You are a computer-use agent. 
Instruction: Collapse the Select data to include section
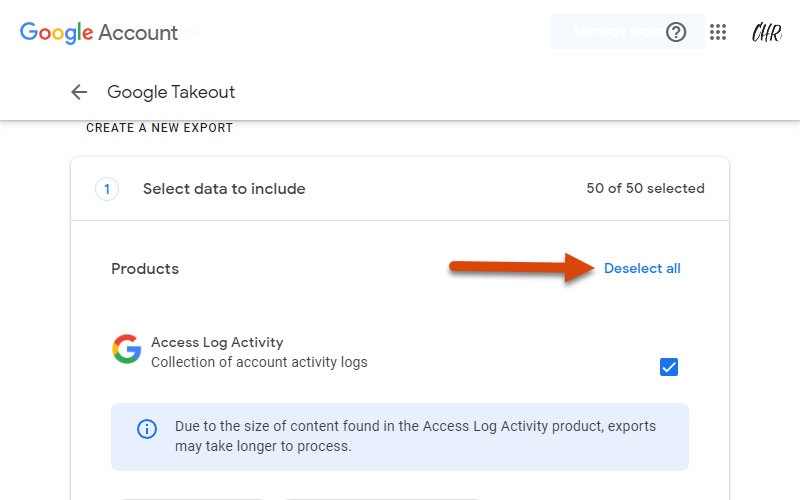point(400,189)
